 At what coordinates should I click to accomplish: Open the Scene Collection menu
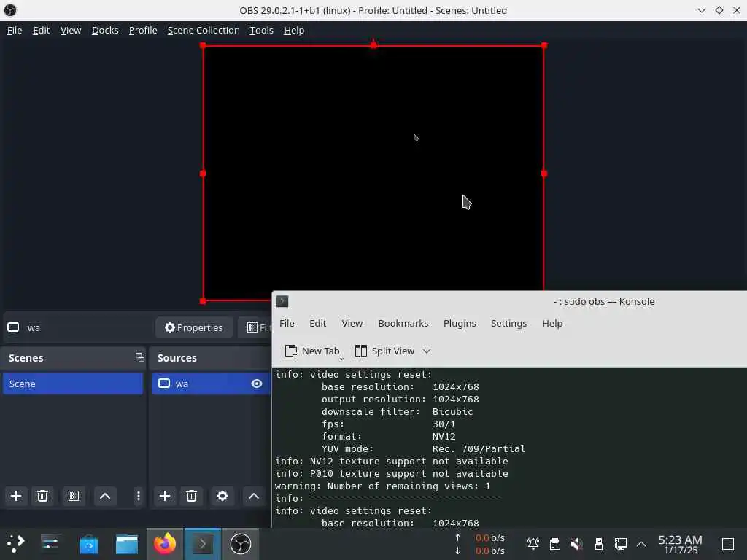click(x=204, y=31)
